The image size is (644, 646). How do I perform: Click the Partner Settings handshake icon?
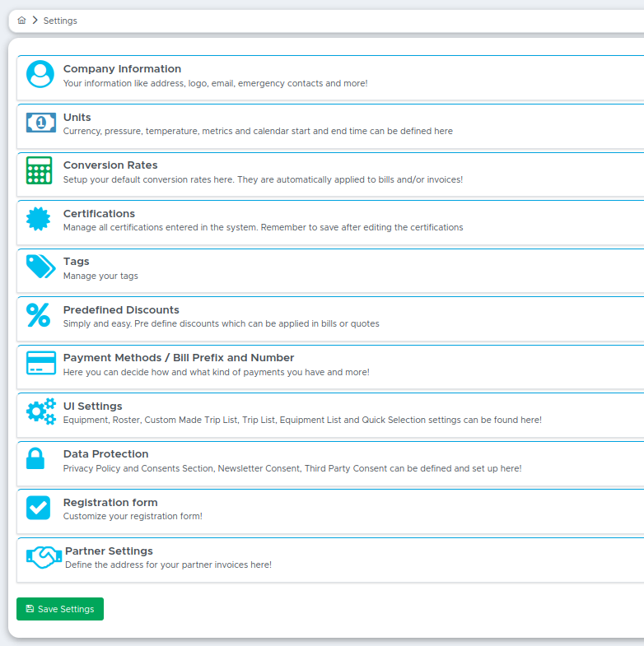44,557
